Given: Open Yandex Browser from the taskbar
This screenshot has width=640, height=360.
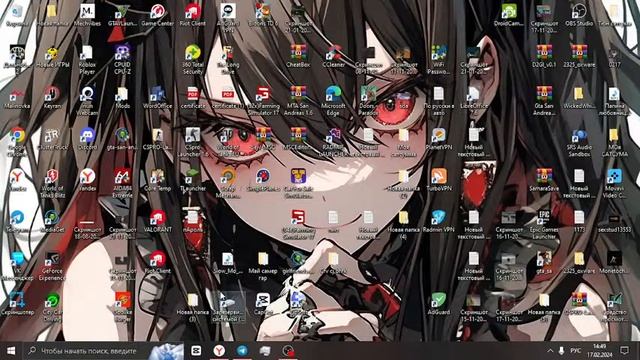Looking at the screenshot, I should [219, 351].
